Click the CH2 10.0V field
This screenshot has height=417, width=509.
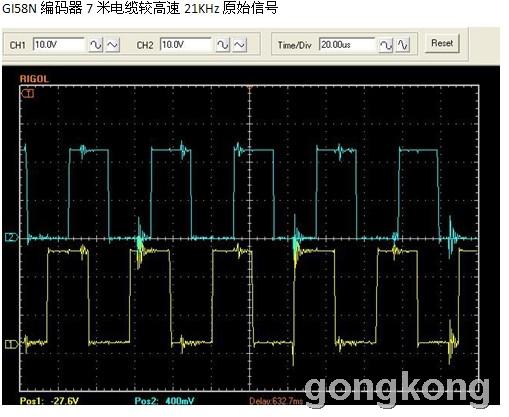pyautogui.click(x=186, y=45)
